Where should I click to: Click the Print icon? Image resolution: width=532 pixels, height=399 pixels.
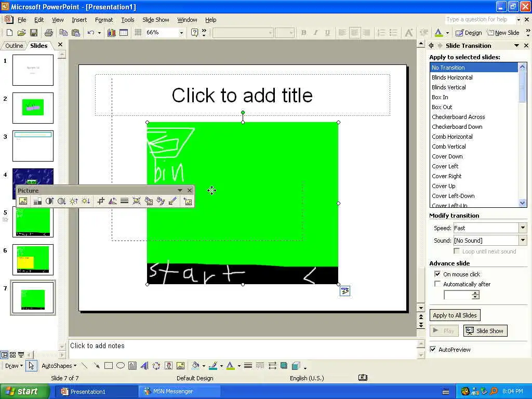click(x=49, y=33)
